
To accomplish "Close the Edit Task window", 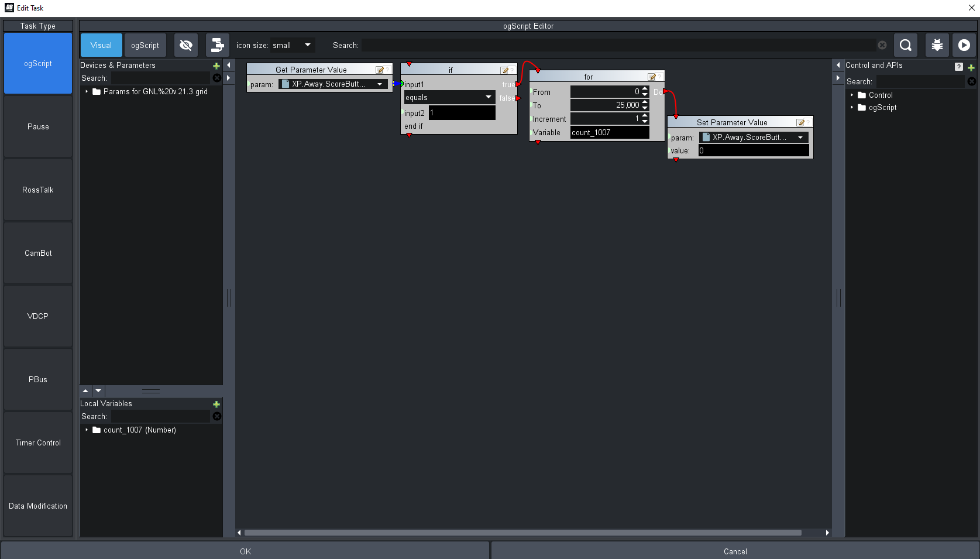I will point(972,8).
